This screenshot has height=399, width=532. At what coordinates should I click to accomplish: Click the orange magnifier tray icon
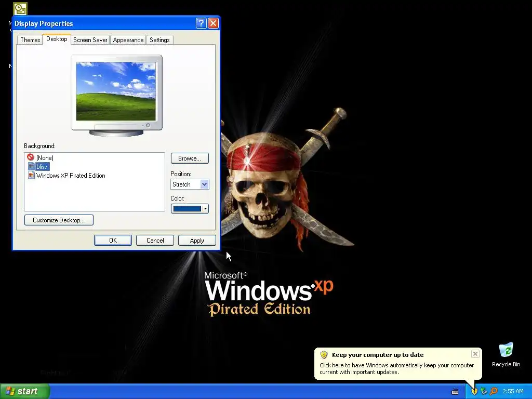[x=494, y=392]
